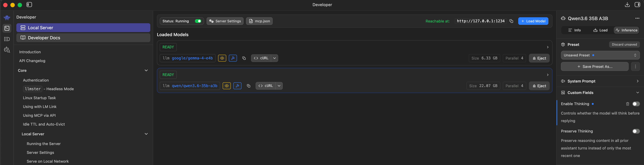Select Developer Docs in sidebar
Image resolution: width=644 pixels, height=165 pixels.
point(83,38)
